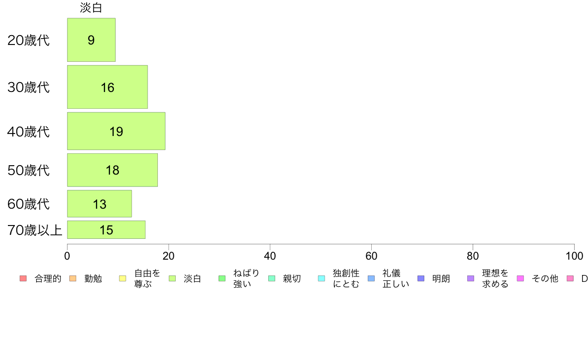The width and height of the screenshot is (588, 364).
Task: Click the ねばり強い green legend swatch
Action: (222, 278)
